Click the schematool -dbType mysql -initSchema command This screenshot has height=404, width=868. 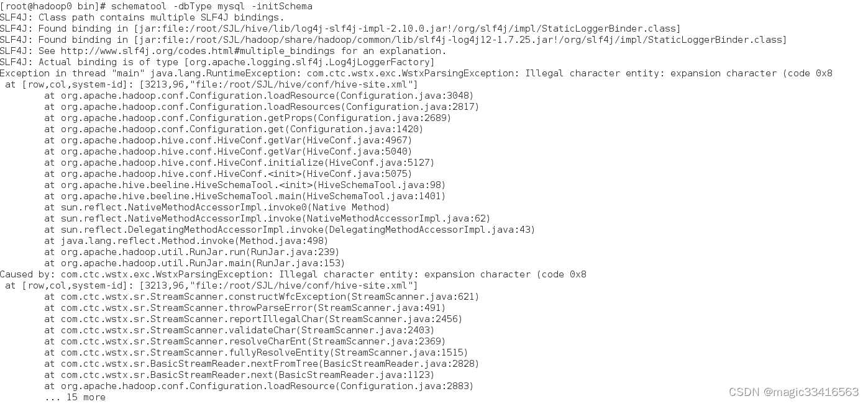[212, 6]
